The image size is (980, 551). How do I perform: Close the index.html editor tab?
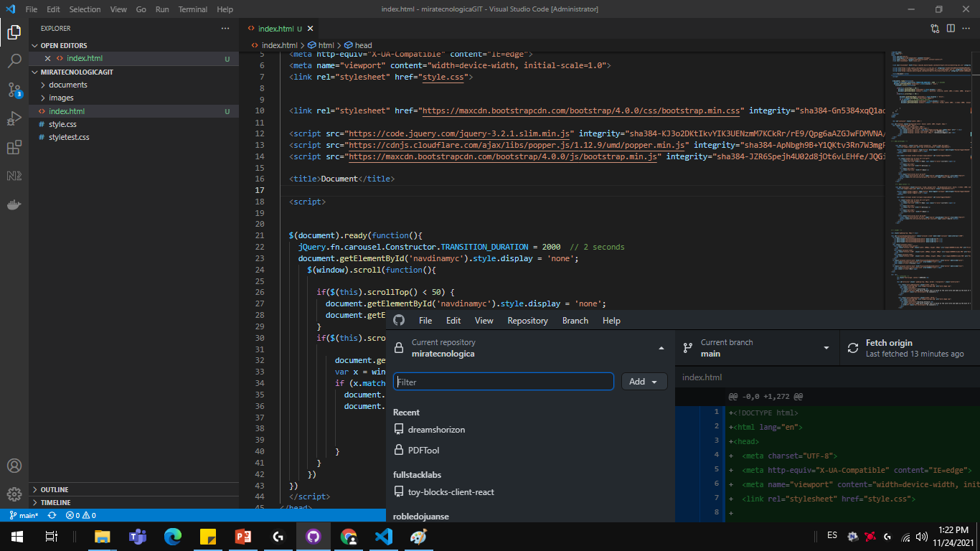click(311, 29)
